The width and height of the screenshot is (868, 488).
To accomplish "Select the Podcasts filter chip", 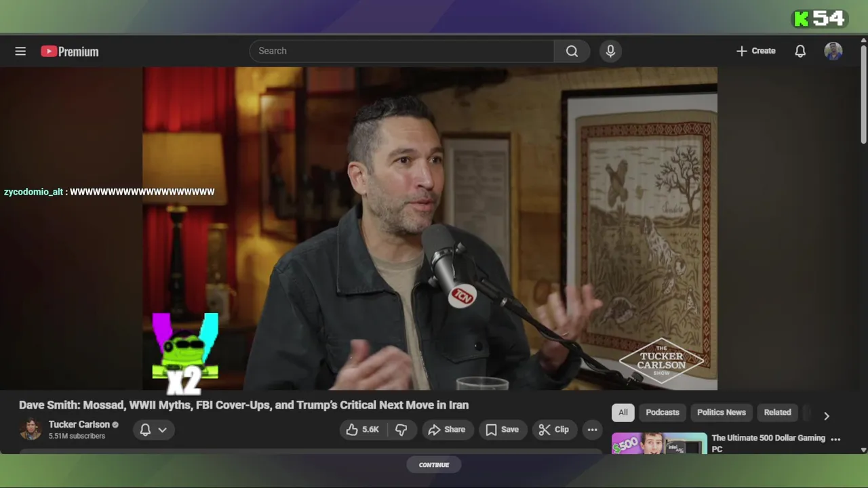I will point(663,412).
